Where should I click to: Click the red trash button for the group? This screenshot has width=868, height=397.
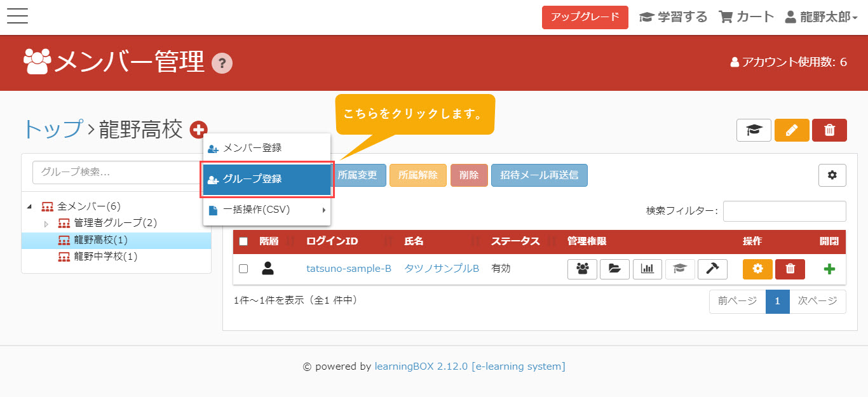(829, 130)
